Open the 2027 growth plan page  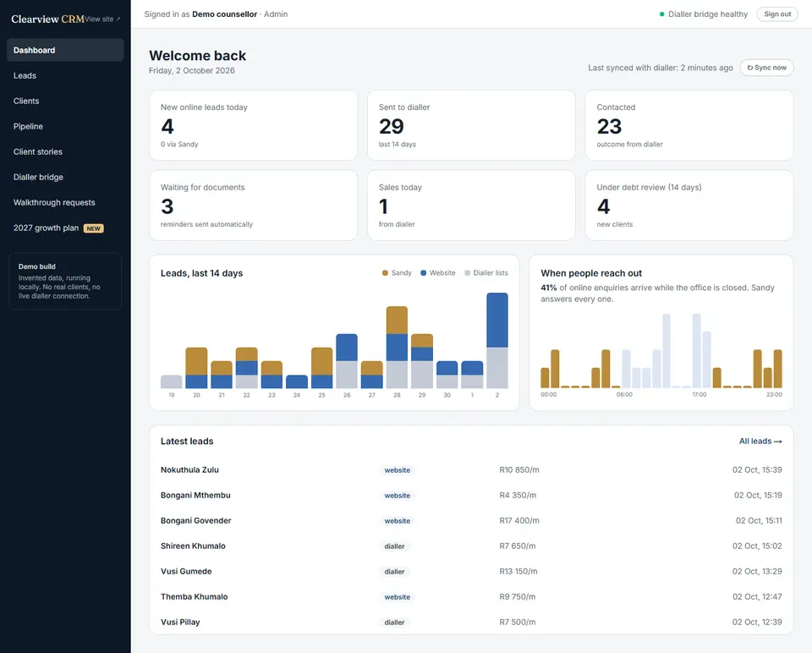point(65,228)
